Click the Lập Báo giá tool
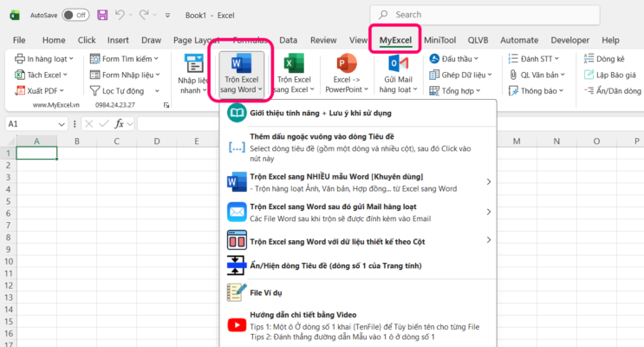The width and height of the screenshot is (644, 347). point(609,75)
